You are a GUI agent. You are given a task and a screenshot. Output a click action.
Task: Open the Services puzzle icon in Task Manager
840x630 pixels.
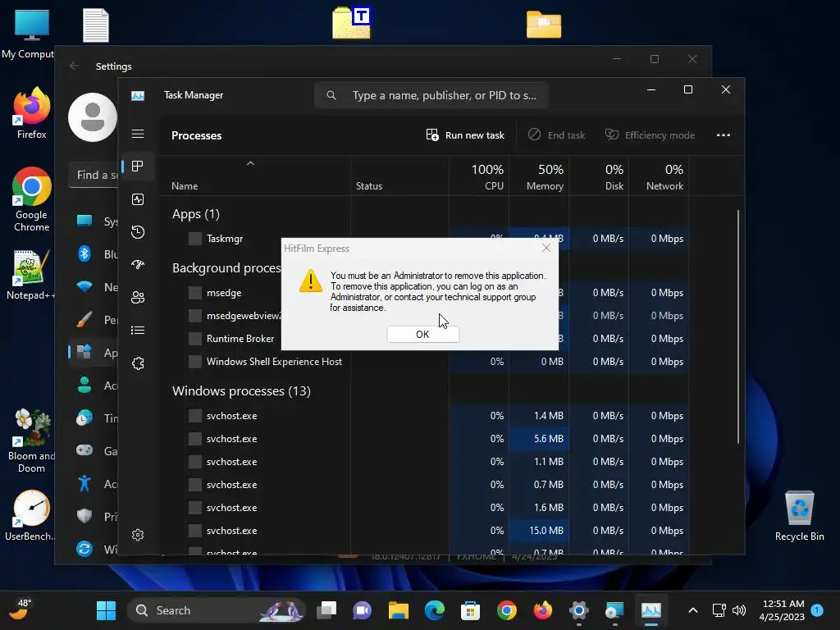coord(138,363)
